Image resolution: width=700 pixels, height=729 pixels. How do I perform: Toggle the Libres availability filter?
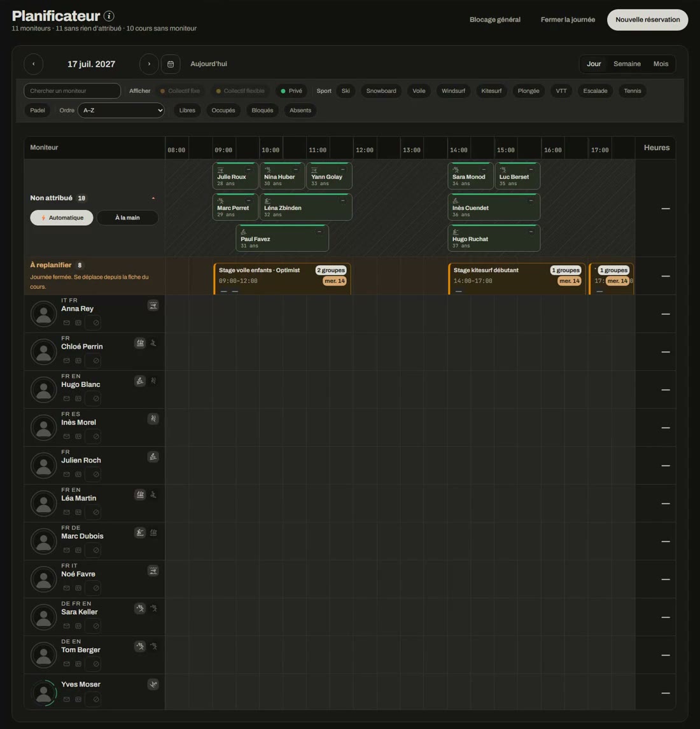pos(187,111)
